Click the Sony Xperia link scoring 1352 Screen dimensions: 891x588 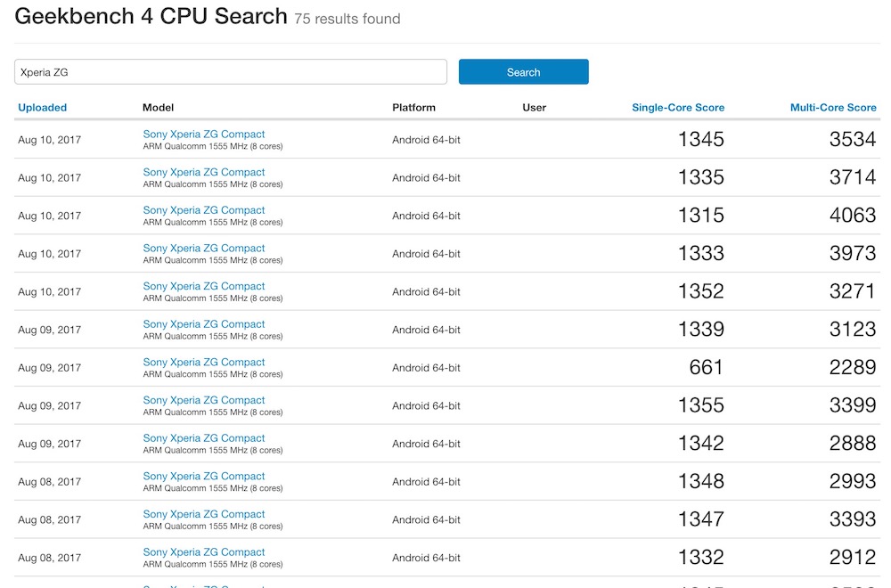click(x=204, y=286)
